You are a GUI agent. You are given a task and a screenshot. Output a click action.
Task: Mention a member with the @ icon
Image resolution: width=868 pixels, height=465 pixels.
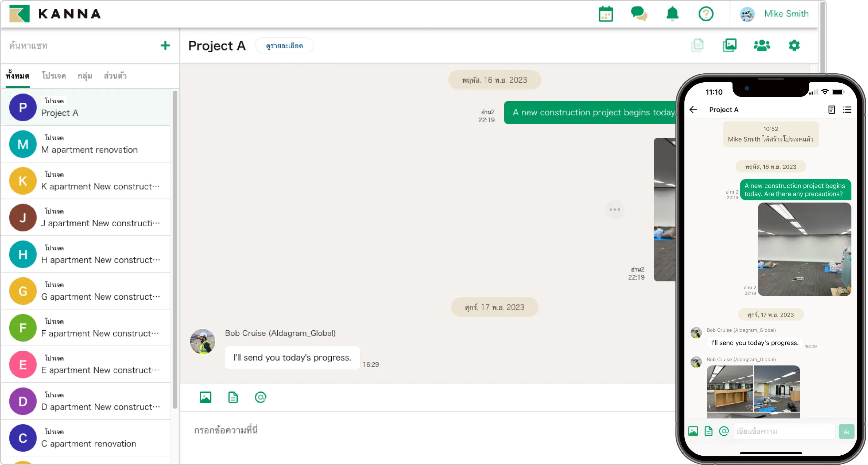pyautogui.click(x=260, y=397)
